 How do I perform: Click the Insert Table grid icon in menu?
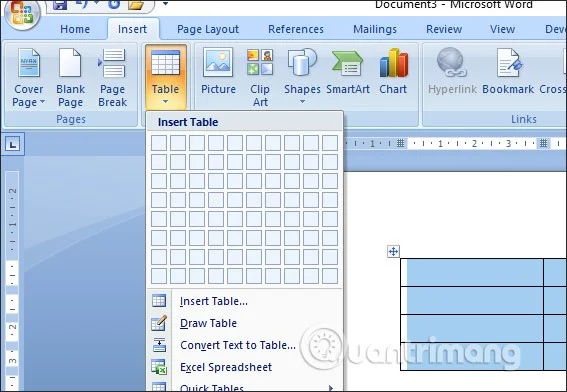tap(159, 301)
